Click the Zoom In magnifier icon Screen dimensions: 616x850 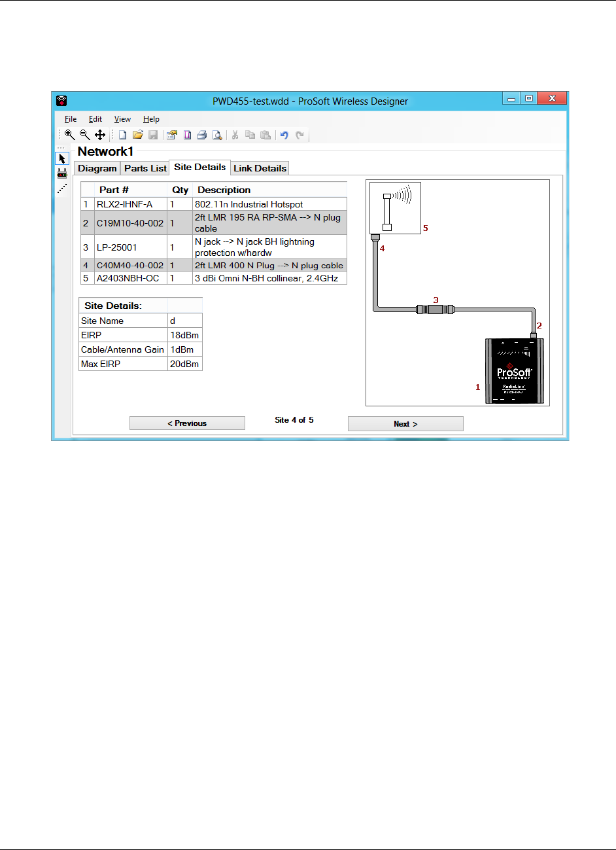[x=69, y=135]
